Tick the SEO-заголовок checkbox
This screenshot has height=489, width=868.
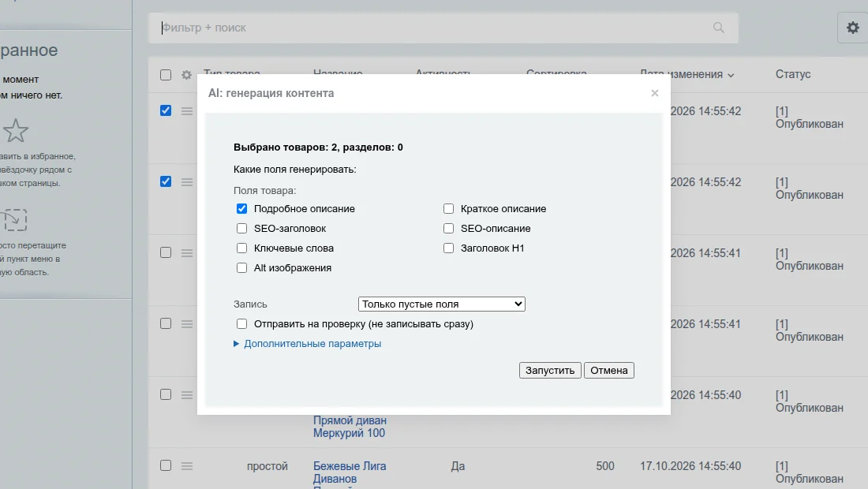(x=242, y=229)
